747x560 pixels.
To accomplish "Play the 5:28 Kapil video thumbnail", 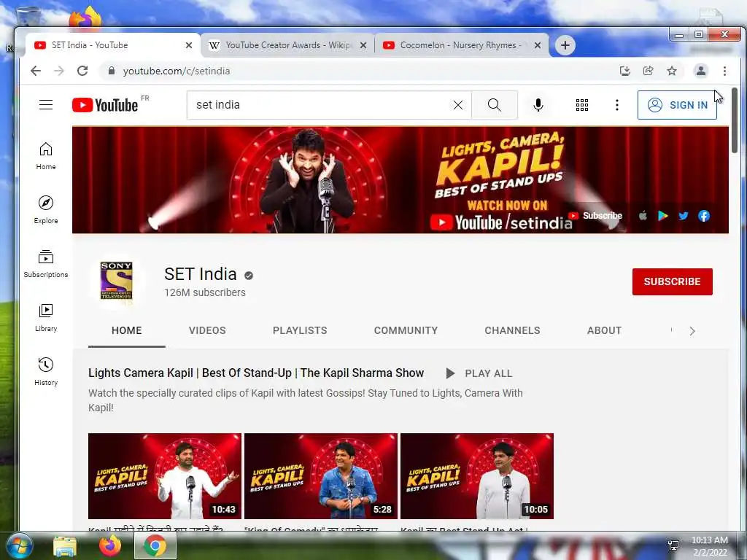I will point(321,475).
